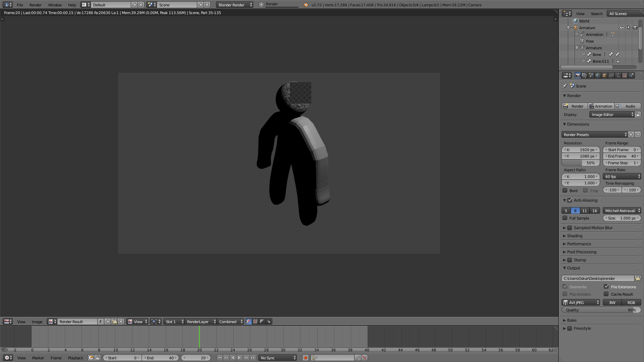Open the Render Layers properties tab
The width and height of the screenshot is (644, 362).
pos(584,75)
